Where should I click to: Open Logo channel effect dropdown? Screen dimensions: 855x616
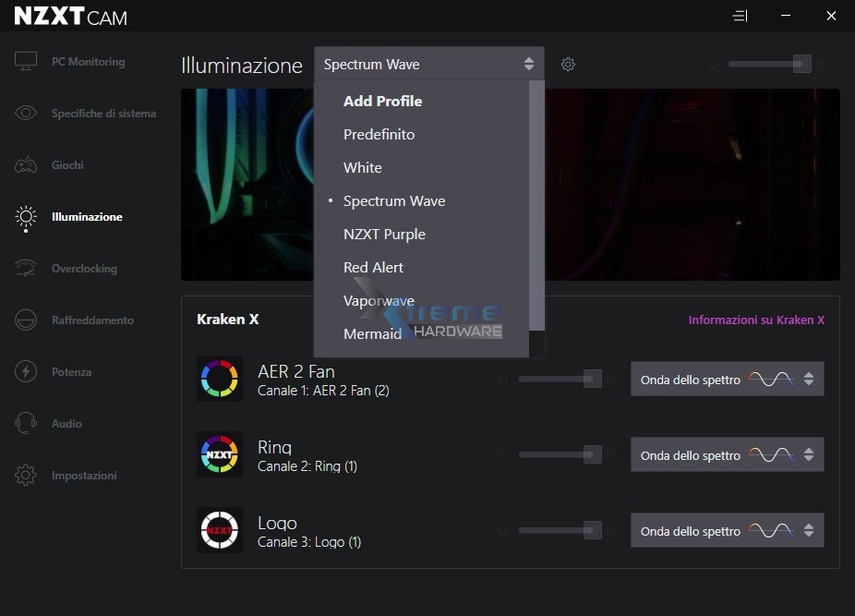tap(727, 531)
